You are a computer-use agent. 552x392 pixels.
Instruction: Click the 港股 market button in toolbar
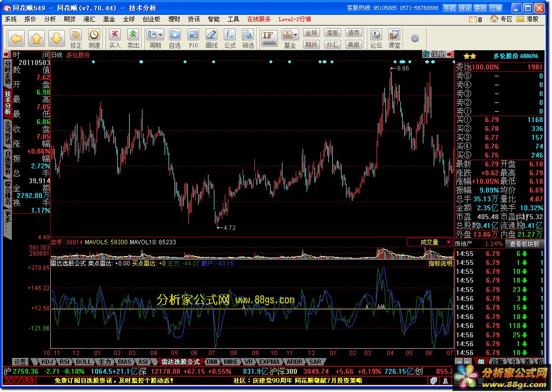[332, 33]
